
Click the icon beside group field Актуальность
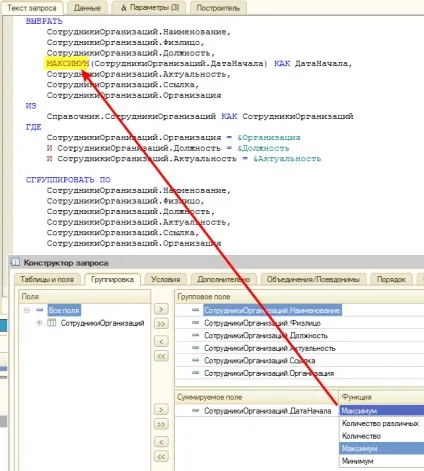pos(196,348)
